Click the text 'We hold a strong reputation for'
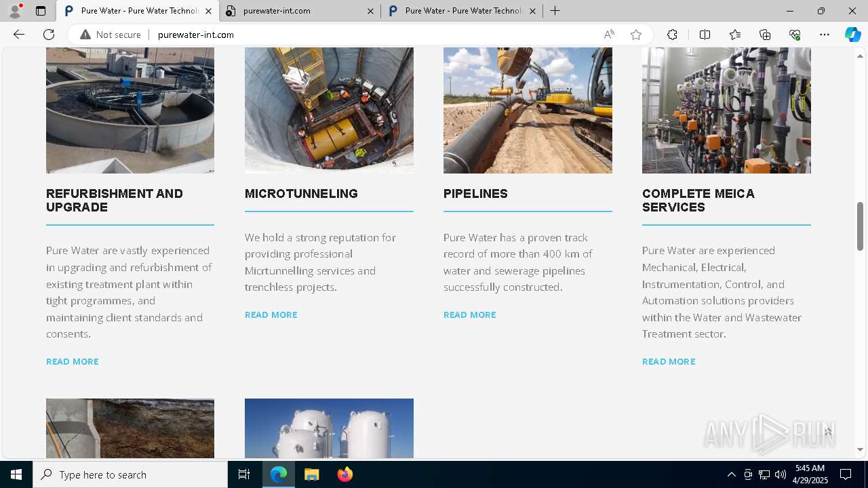The image size is (868, 488). tap(320, 237)
